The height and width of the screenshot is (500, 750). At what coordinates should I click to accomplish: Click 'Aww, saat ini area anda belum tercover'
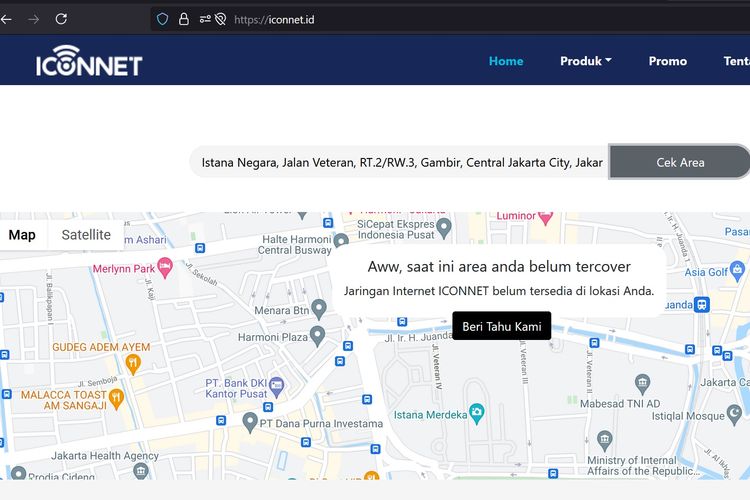[499, 267]
